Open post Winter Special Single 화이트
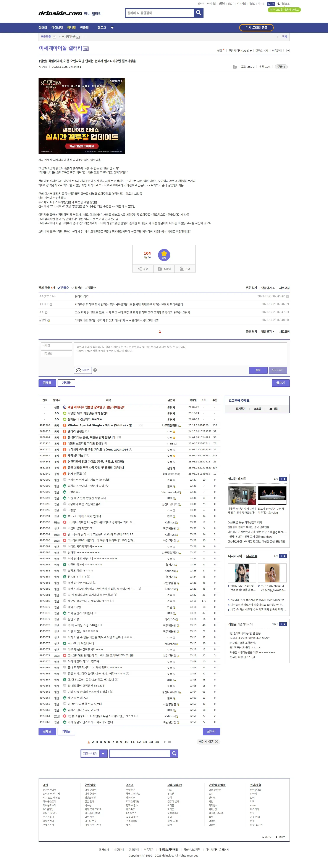The image size is (328, 868). [x=101, y=425]
